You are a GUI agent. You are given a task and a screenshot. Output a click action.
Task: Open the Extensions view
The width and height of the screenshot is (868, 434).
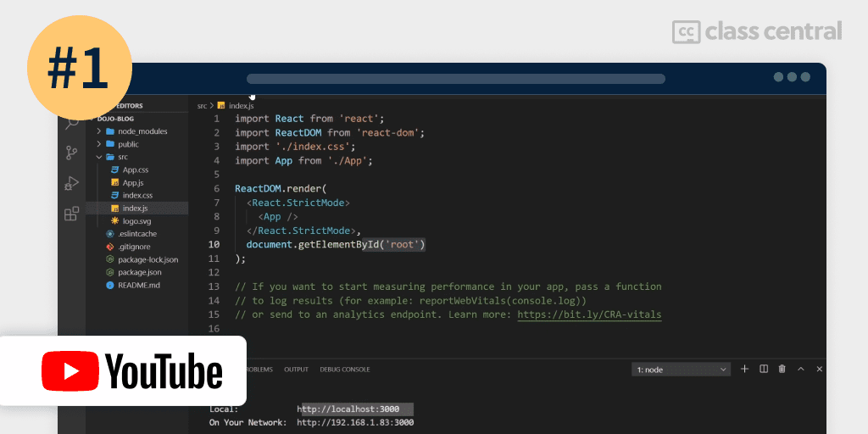[71, 214]
